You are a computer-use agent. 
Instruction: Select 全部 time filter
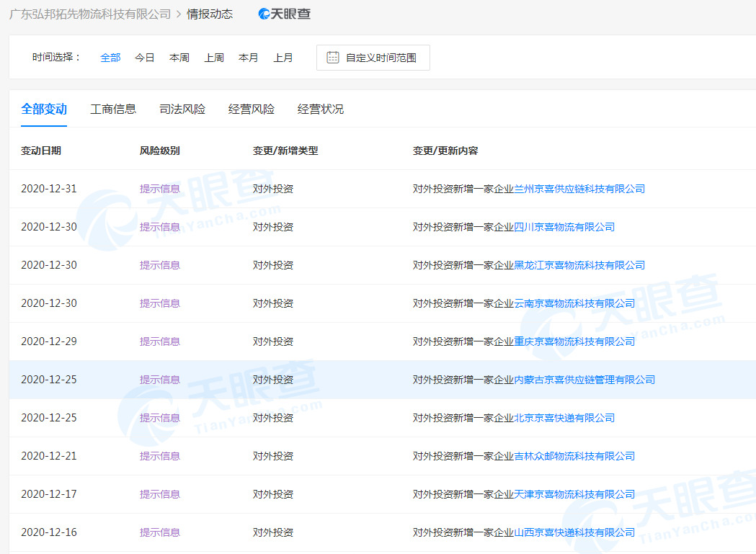[x=110, y=58]
